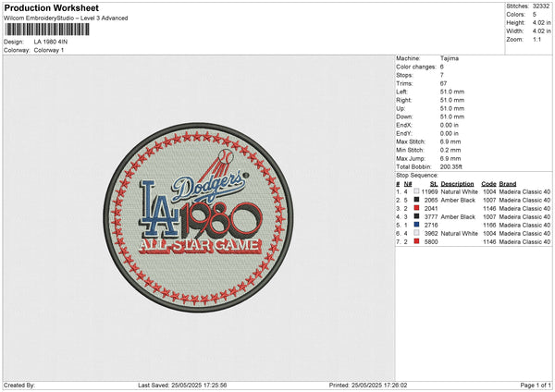
Task: Click the Width value "4.02 in"
Action: click(x=541, y=31)
